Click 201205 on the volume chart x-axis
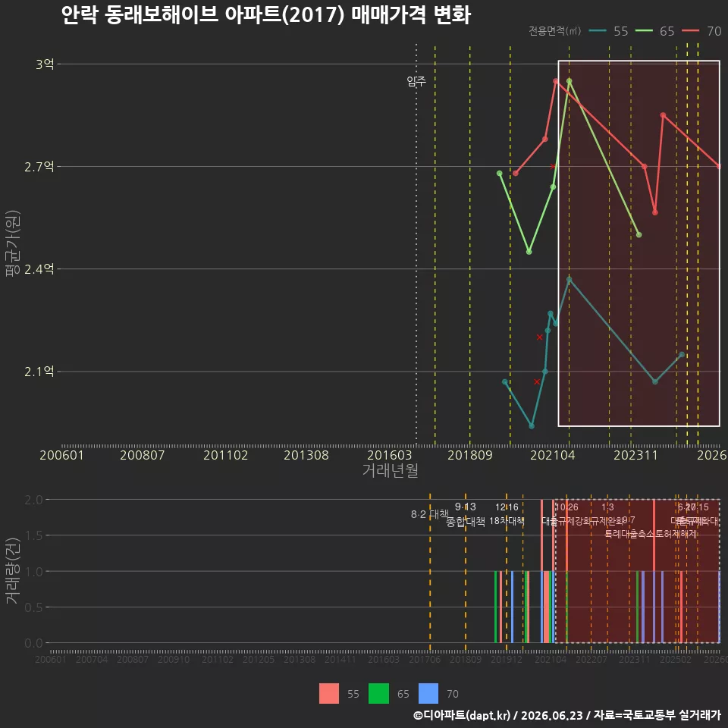 pyautogui.click(x=259, y=659)
